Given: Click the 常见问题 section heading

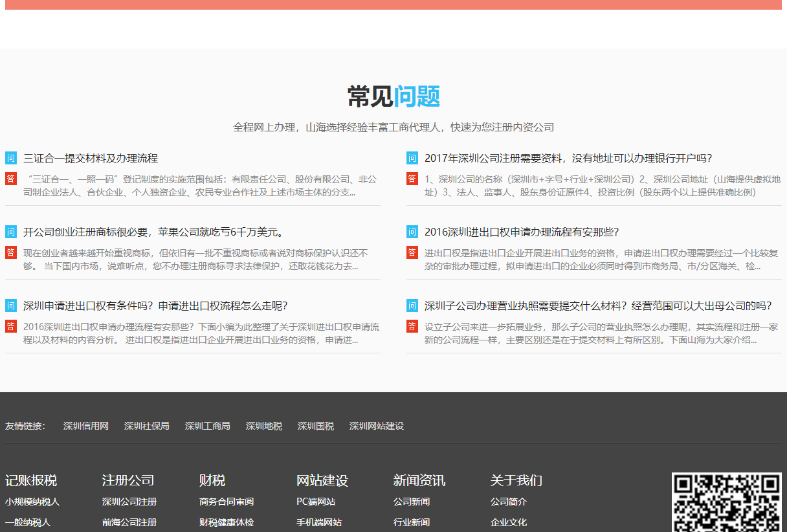Looking at the screenshot, I should 393,96.
